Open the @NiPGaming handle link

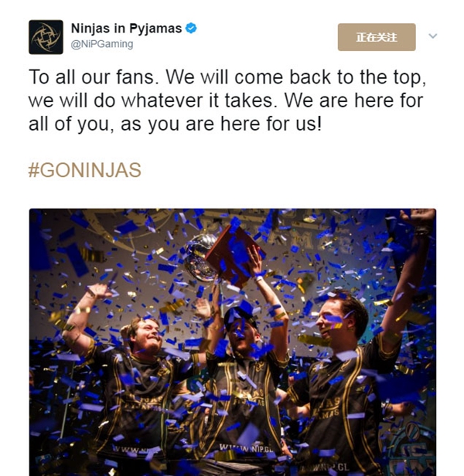click(102, 44)
